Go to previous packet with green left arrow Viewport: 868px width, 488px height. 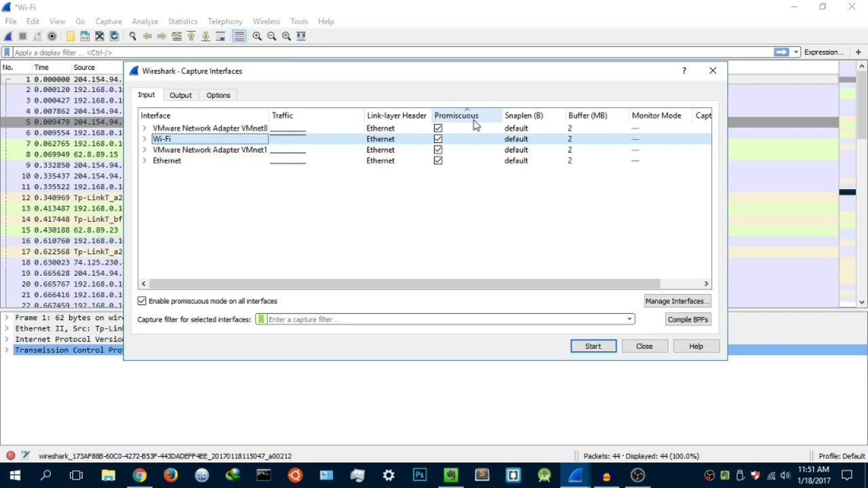pyautogui.click(x=147, y=37)
